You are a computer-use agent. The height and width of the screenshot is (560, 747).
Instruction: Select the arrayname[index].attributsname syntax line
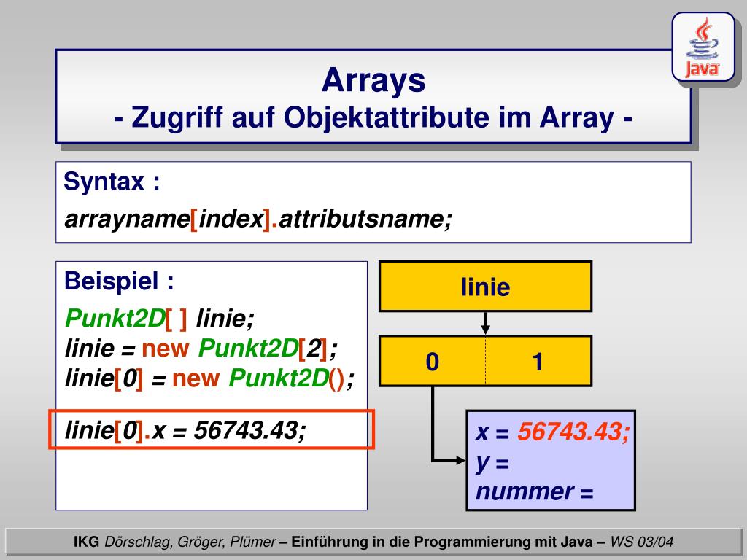pos(259,218)
